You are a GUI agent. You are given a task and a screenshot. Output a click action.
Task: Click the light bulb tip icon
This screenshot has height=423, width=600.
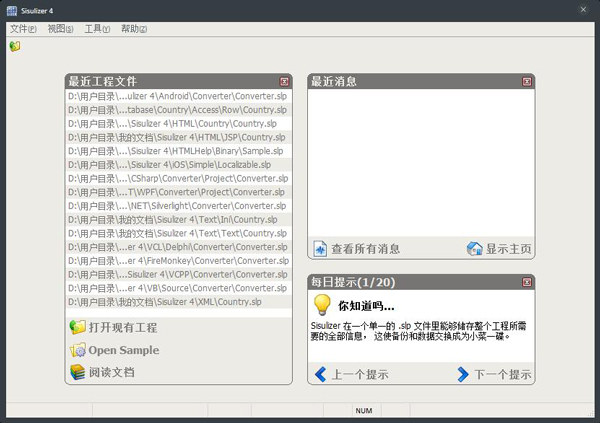322,305
